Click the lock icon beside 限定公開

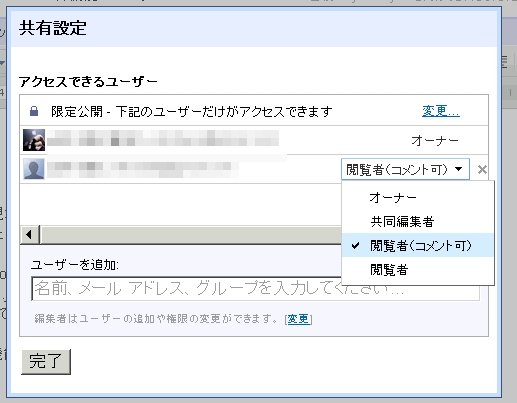[34, 111]
